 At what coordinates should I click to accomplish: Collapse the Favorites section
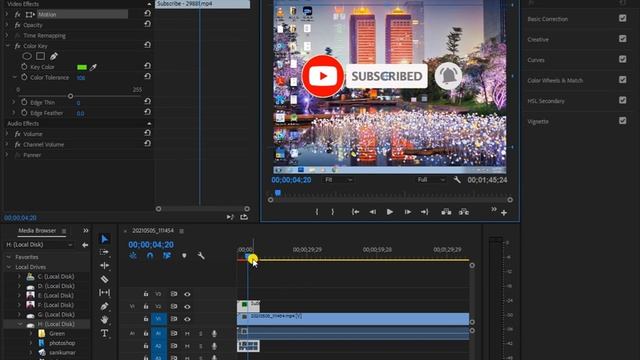coord(9,257)
